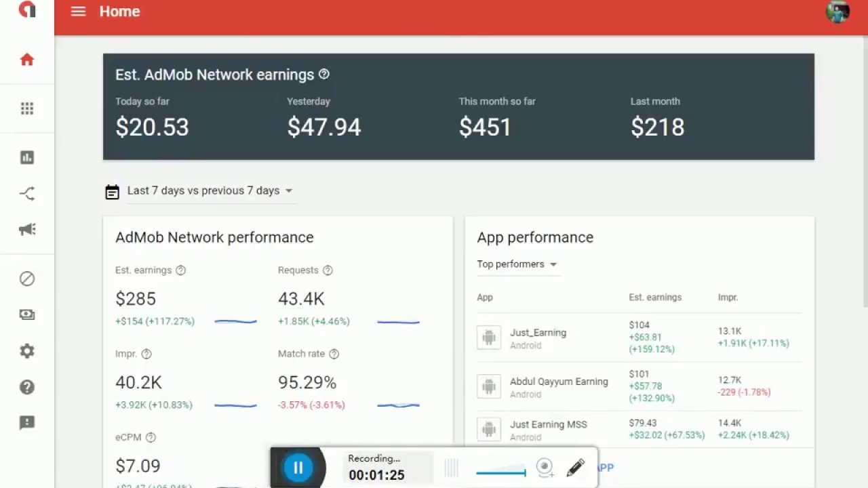Open Payments via the banknote sidebar icon
Image resolution: width=868 pixels, height=488 pixels.
tap(27, 314)
